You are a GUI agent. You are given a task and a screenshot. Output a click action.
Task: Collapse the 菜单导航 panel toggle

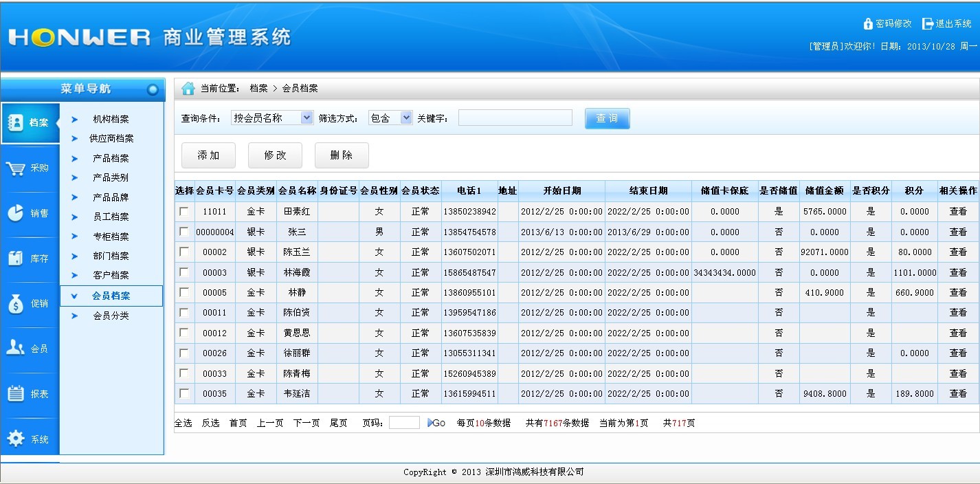(153, 89)
